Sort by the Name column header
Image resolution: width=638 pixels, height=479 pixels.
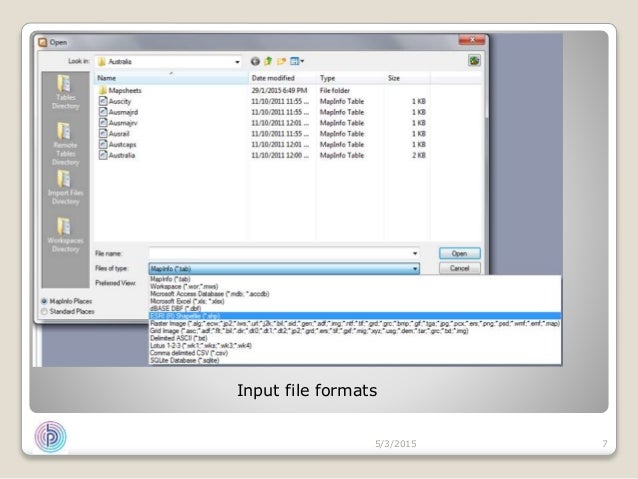171,78
